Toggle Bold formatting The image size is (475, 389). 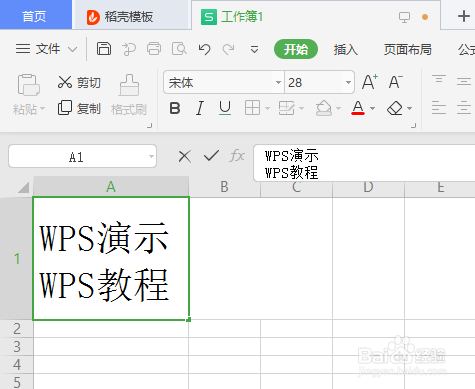point(175,108)
